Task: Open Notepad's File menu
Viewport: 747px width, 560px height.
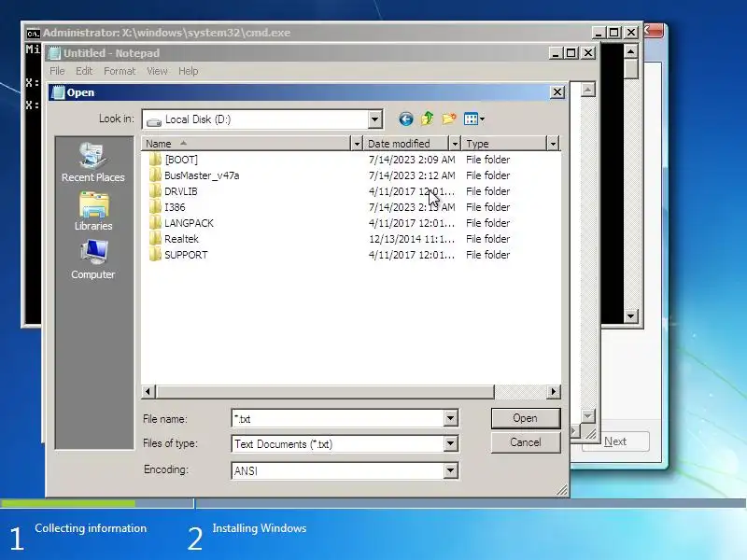Action: click(x=57, y=71)
